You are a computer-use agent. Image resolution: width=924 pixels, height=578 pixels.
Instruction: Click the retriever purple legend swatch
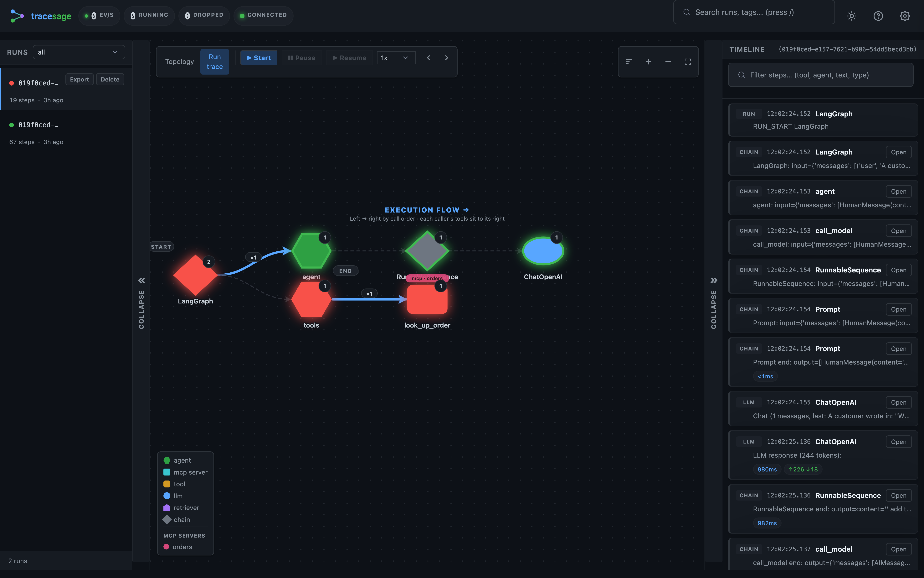167,508
